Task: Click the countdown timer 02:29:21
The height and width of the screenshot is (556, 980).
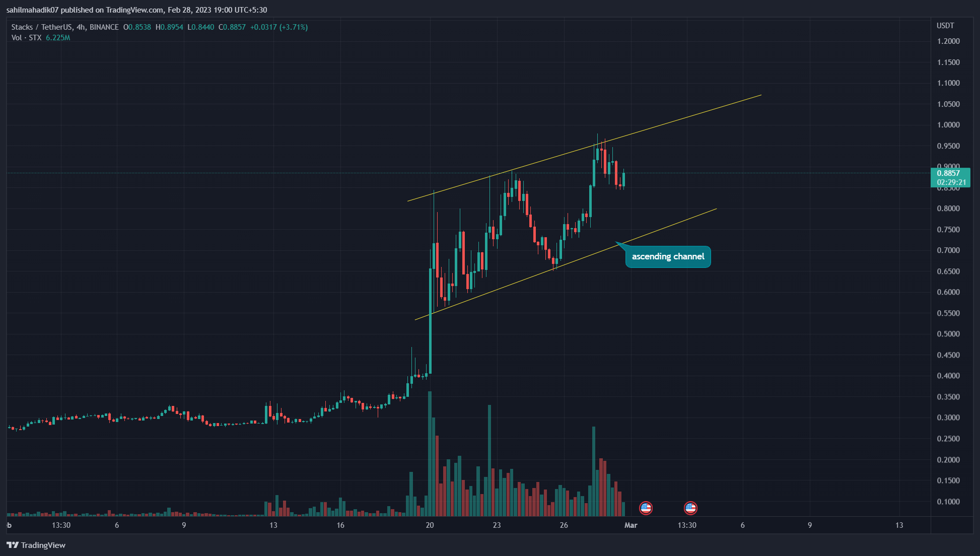Action: point(951,182)
